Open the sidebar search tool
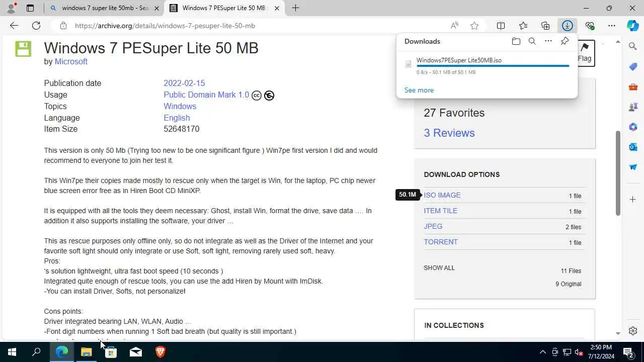Image resolution: width=644 pixels, height=362 pixels. (x=633, y=46)
